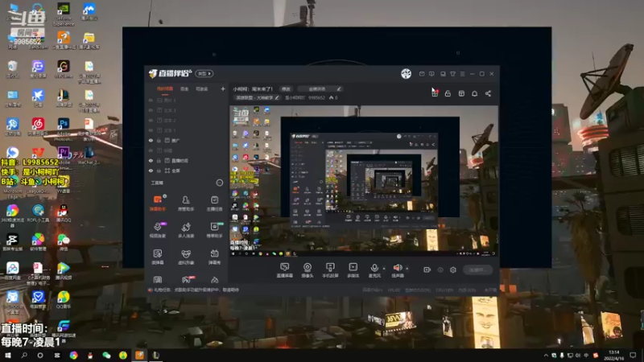The width and height of the screenshot is (644, 362).
Task: Click the unlock padlock icon in the toolbar
Action: 448,93
